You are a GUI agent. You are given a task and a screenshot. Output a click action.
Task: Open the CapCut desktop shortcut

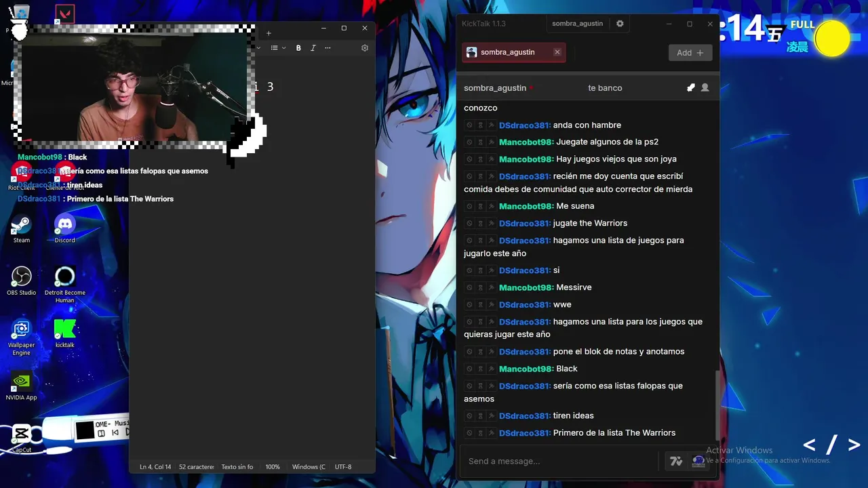click(22, 439)
